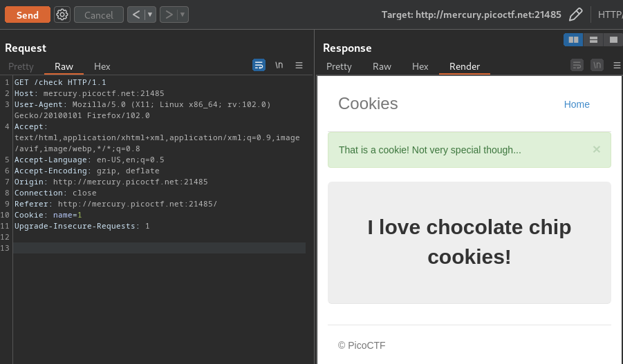The width and height of the screenshot is (623, 364).
Task: Open the Request panel hamburger menu
Action: pyautogui.click(x=299, y=65)
